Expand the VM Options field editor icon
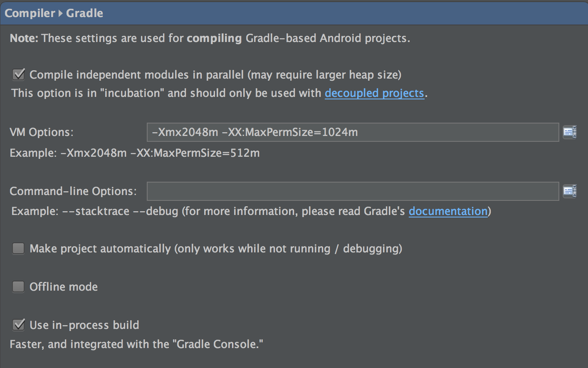The width and height of the screenshot is (588, 368). point(569,132)
